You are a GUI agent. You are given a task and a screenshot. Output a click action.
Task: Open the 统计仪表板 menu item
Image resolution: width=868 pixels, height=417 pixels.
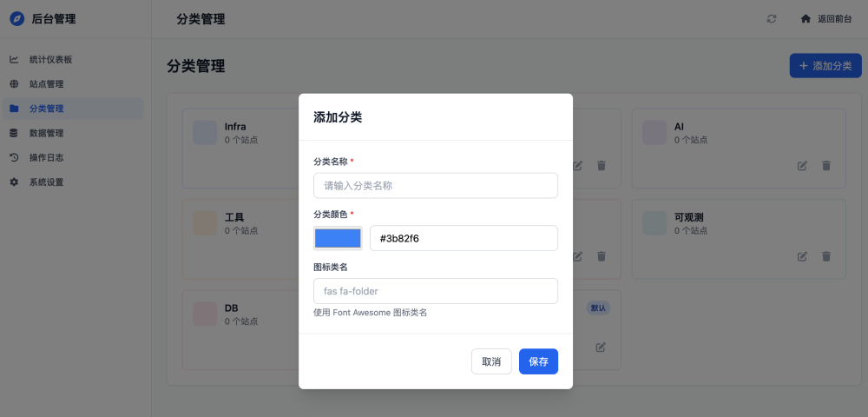pyautogui.click(x=73, y=60)
